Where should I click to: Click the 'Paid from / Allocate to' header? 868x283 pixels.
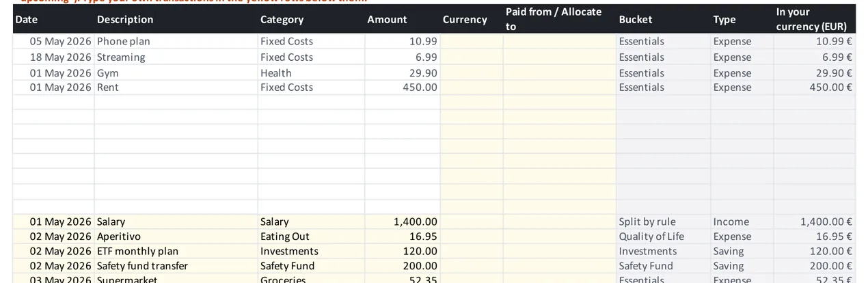(560, 19)
